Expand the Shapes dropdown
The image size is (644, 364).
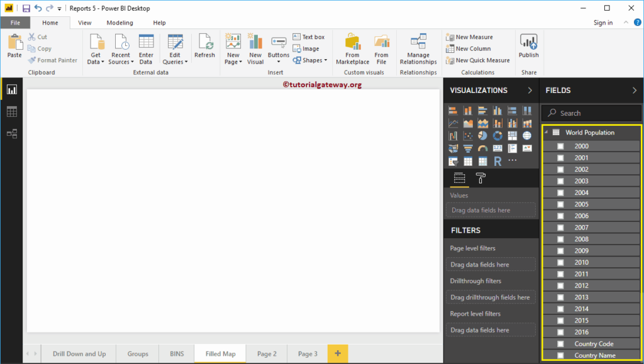(310, 60)
